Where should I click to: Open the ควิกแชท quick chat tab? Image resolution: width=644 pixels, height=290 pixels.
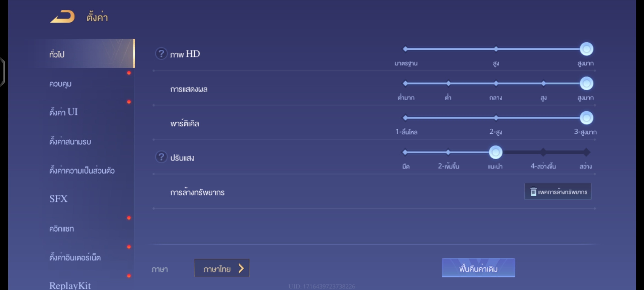tap(61, 229)
